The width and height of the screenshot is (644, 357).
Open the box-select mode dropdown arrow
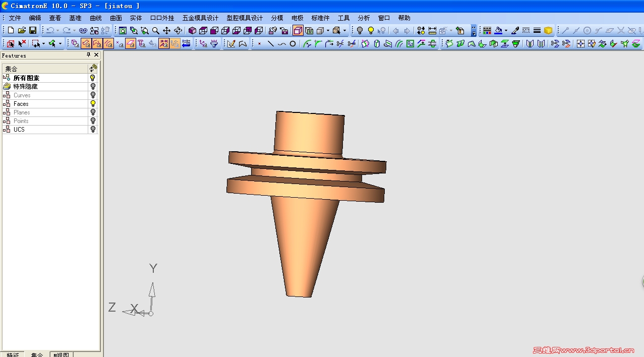coord(43,44)
